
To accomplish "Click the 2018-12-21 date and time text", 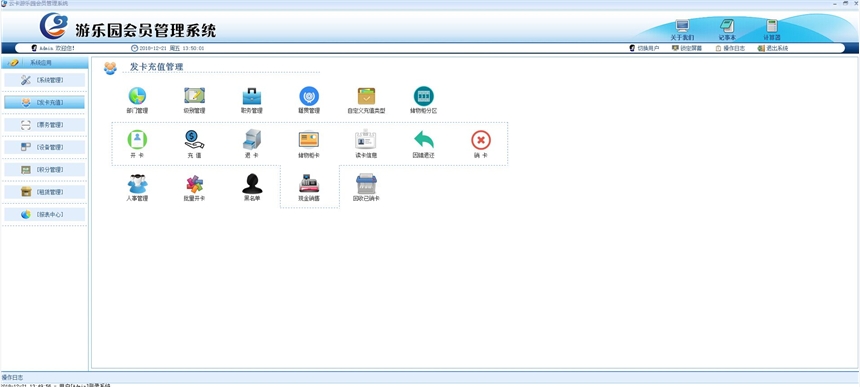I will click(172, 48).
